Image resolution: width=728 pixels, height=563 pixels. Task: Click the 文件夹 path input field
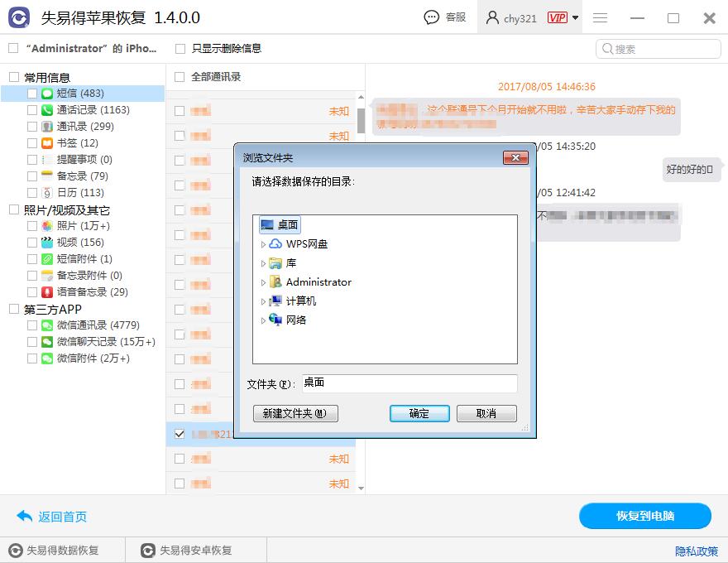click(409, 383)
